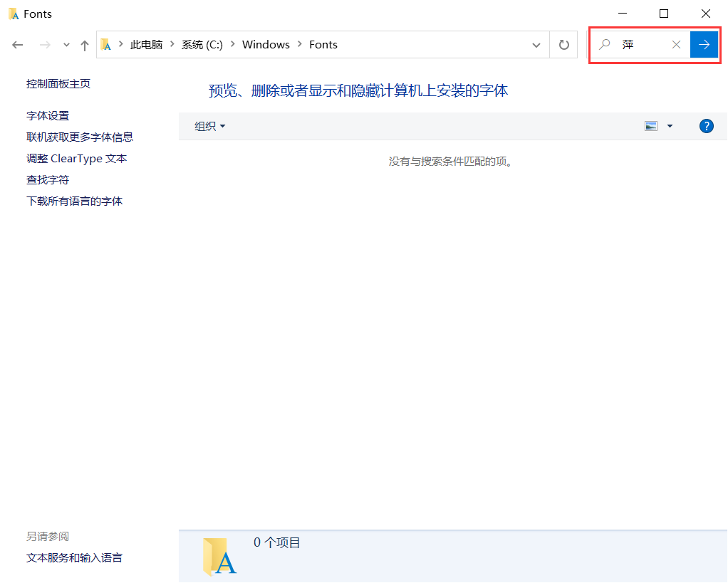Viewport: 728px width, 583px height.
Task: Navigate to Windows in breadcrumb
Action: click(x=266, y=44)
